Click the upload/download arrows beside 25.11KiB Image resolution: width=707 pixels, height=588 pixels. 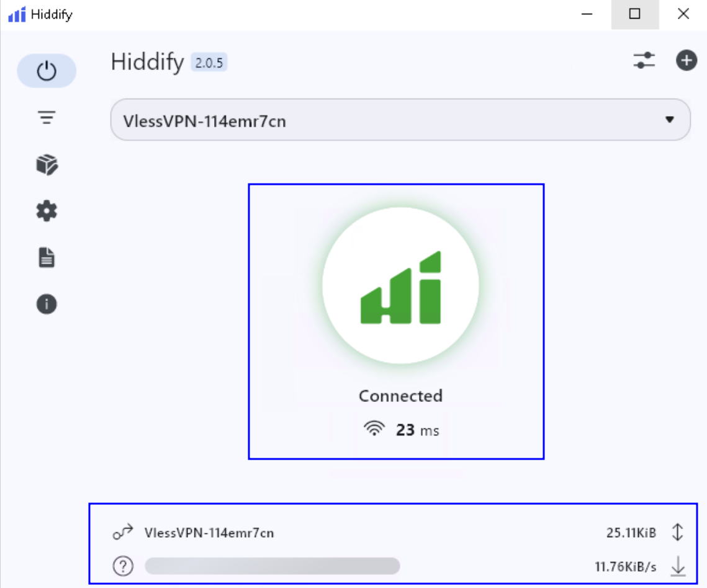tap(678, 532)
